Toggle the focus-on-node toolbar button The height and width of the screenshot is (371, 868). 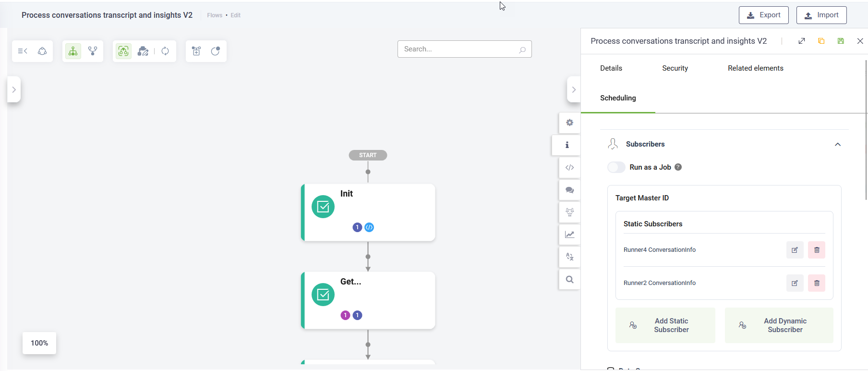123,51
